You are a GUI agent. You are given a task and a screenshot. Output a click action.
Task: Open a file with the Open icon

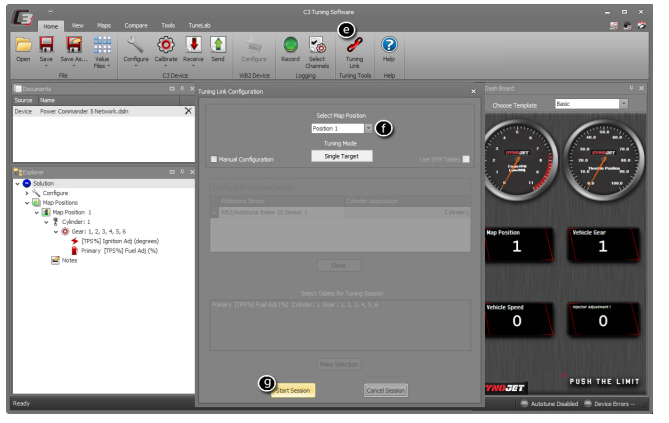[23, 45]
